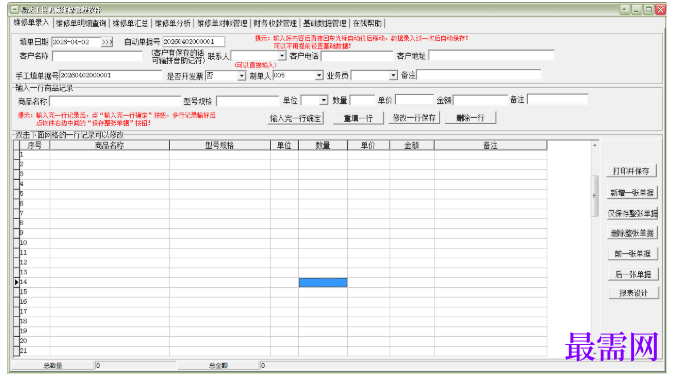Expand the 联系人 dropdown
The height and width of the screenshot is (378, 677).
(x=282, y=56)
